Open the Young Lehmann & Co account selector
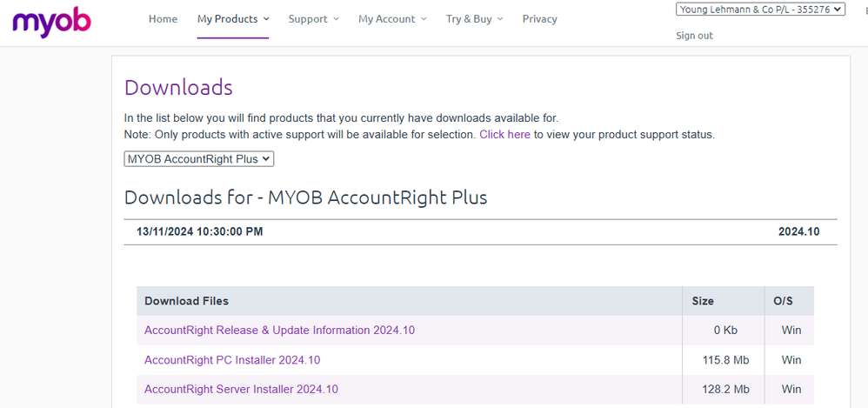868x408 pixels. tap(760, 10)
